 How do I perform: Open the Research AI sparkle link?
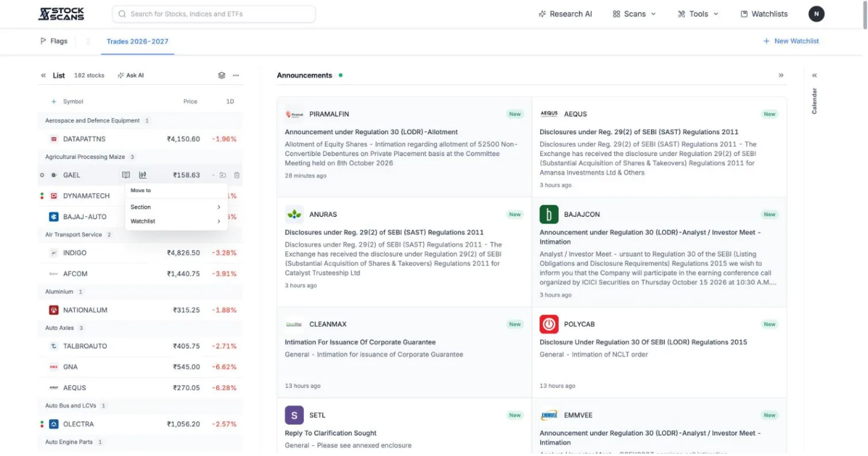565,14
